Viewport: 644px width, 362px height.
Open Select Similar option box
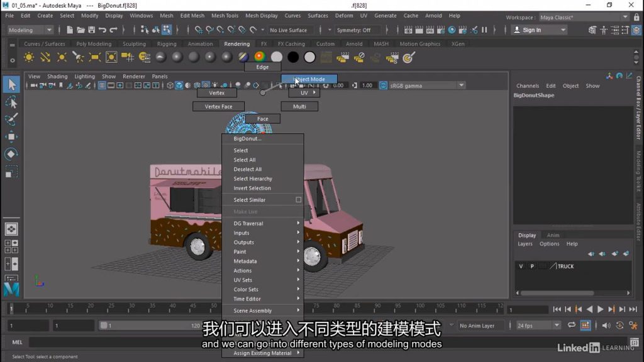pos(299,200)
